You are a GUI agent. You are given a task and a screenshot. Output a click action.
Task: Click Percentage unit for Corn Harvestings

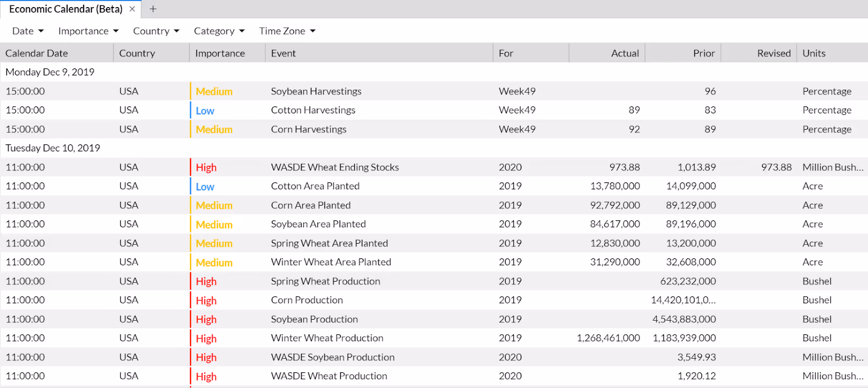[x=827, y=129]
